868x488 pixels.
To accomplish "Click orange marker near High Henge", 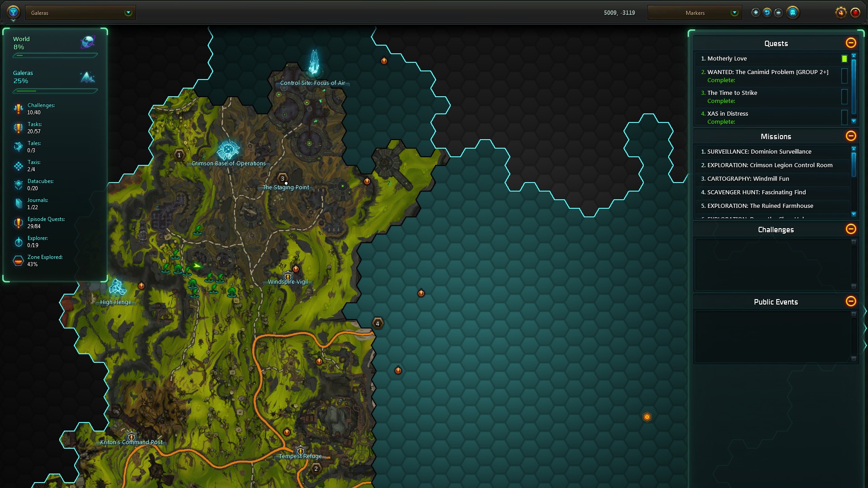I will [142, 286].
